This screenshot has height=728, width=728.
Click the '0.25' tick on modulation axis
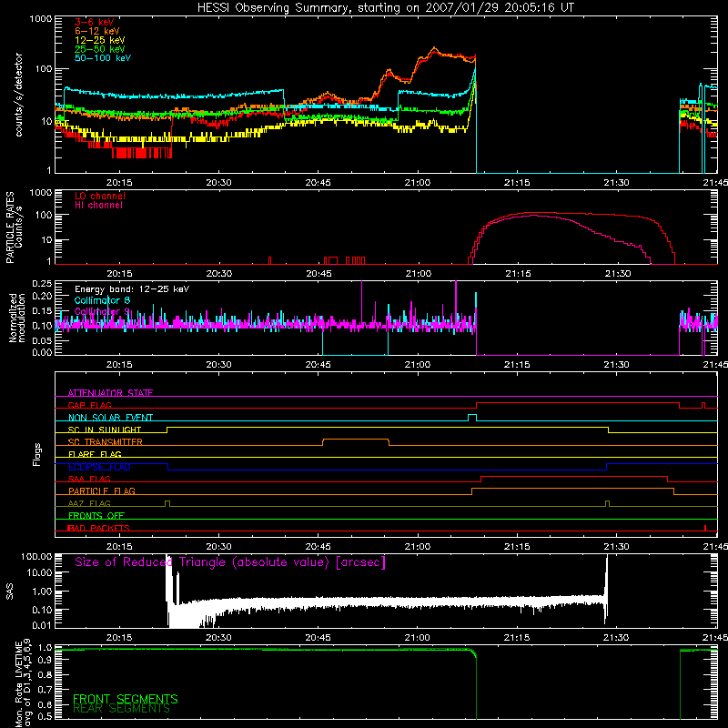(x=42, y=284)
